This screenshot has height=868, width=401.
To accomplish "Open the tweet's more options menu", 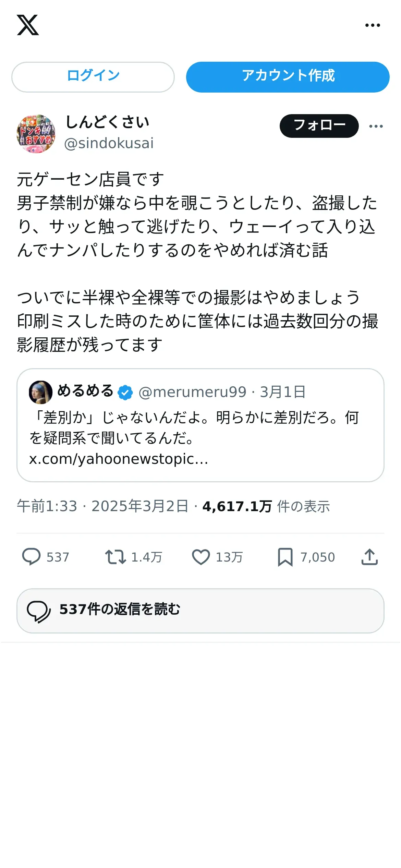I will [376, 126].
